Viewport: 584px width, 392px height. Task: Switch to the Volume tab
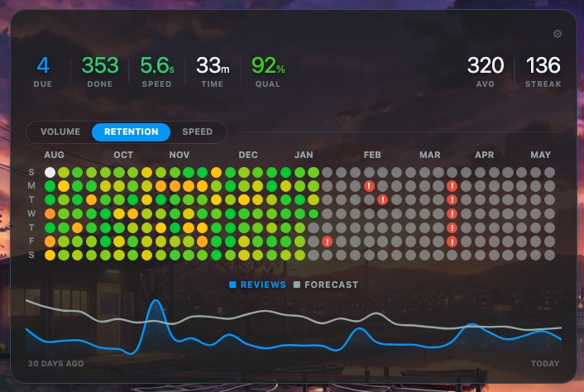coord(60,131)
